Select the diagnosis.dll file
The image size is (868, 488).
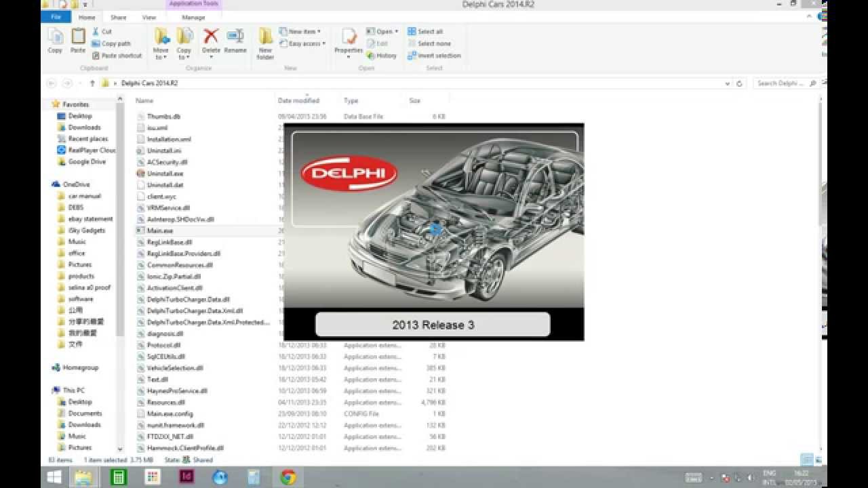[x=165, y=333]
